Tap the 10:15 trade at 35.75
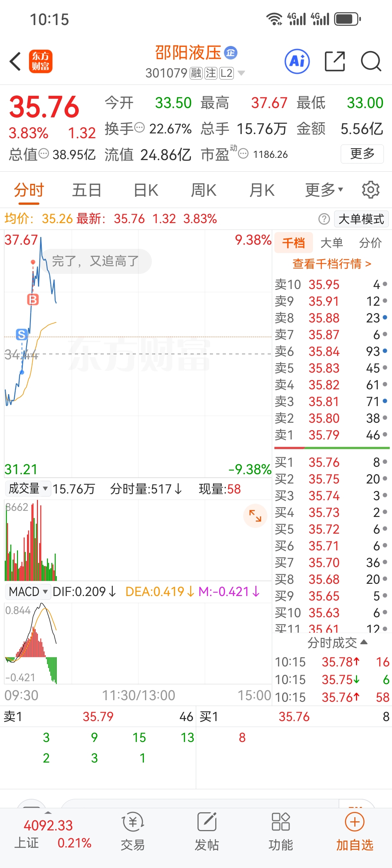Image resolution: width=392 pixels, height=868 pixels. pos(332,679)
